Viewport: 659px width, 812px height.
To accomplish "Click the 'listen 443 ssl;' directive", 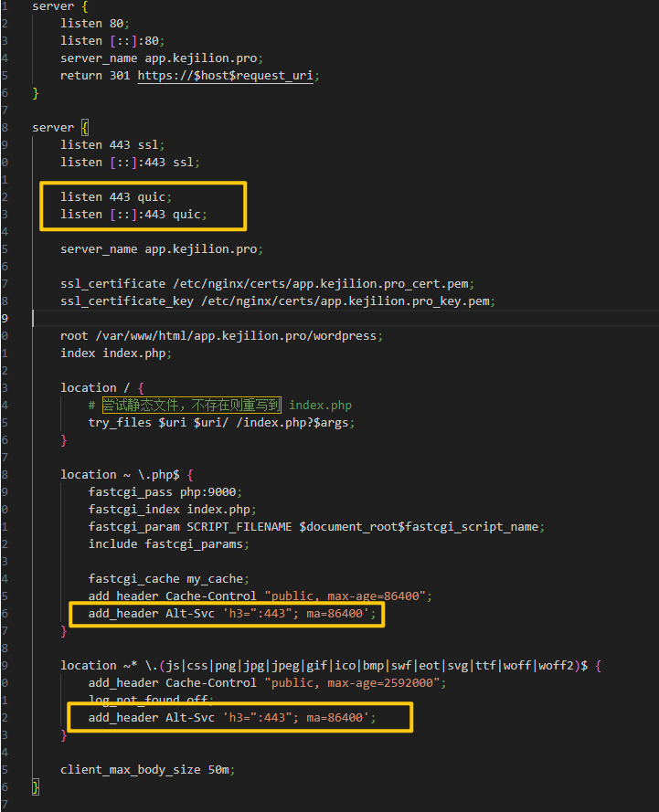I will (x=112, y=144).
